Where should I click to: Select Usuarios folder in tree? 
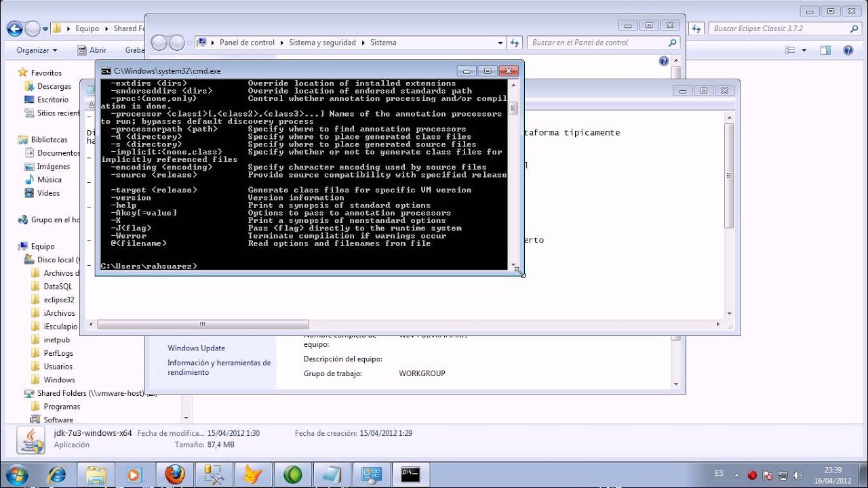(x=58, y=367)
